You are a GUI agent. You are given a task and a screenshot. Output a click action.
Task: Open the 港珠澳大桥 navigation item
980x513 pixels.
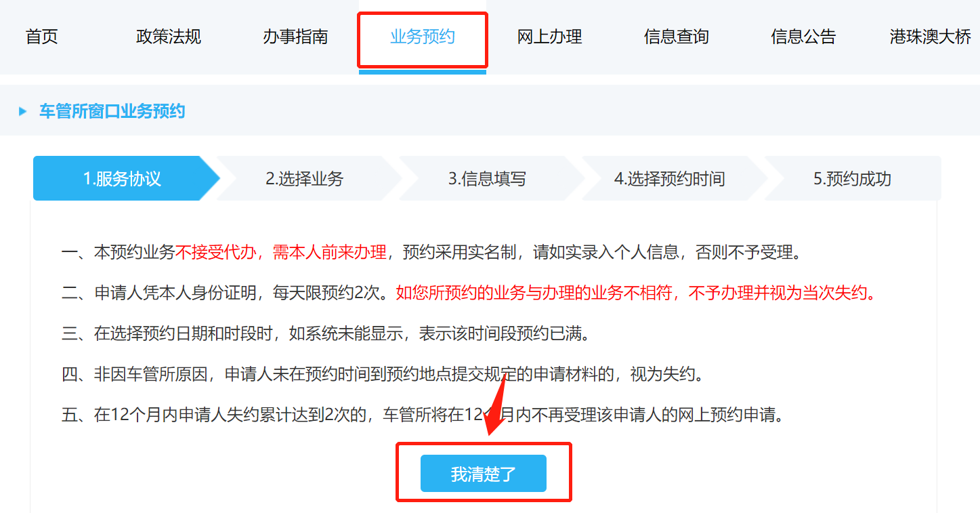pos(931,37)
